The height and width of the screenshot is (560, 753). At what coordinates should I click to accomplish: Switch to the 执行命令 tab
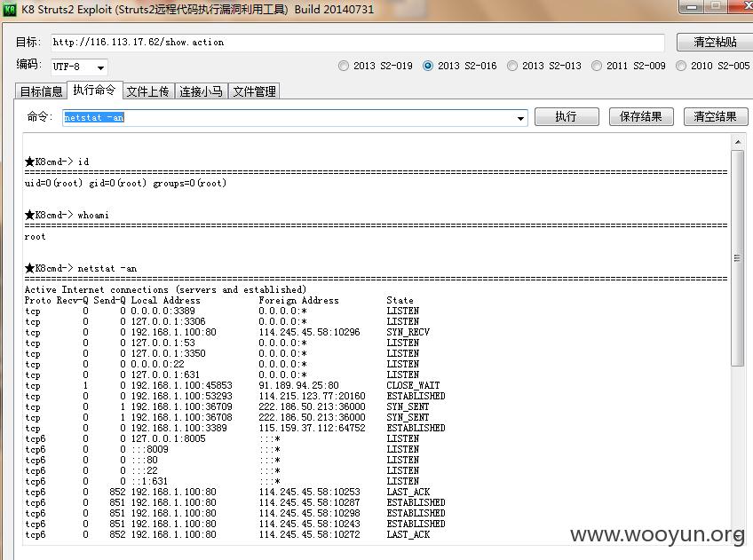point(95,90)
